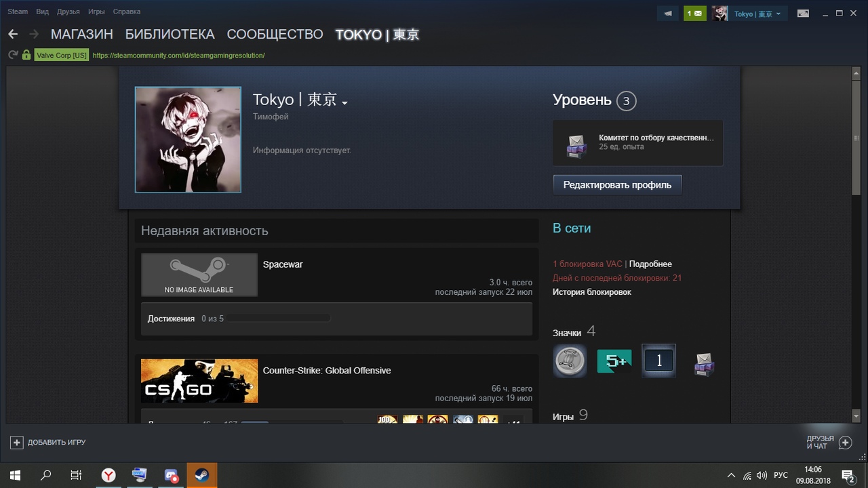Click Spacewar achievements progress bar

click(279, 318)
